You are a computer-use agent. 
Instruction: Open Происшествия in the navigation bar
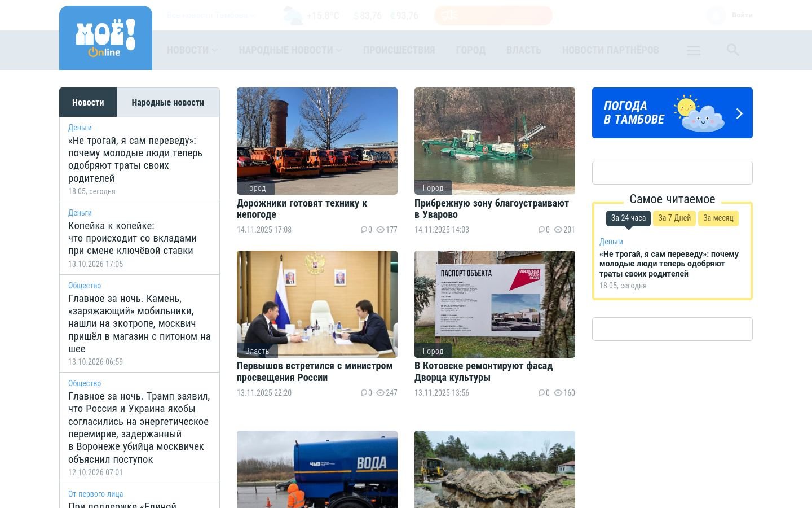pyautogui.click(x=399, y=50)
